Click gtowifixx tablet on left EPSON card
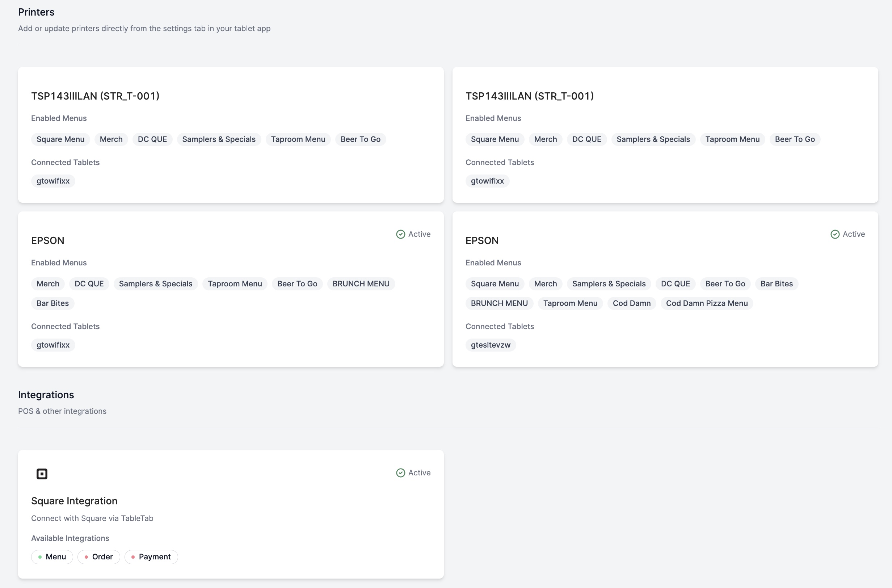 tap(53, 345)
